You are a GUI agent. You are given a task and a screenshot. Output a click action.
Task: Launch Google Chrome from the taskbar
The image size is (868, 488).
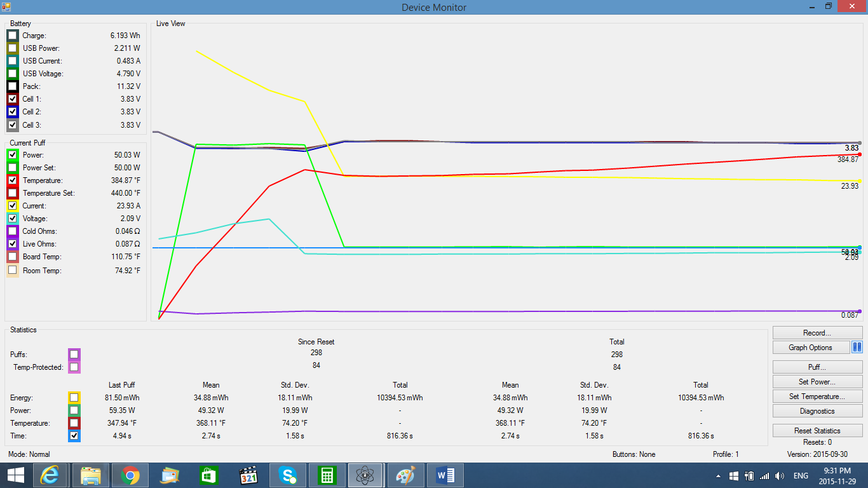pos(130,475)
